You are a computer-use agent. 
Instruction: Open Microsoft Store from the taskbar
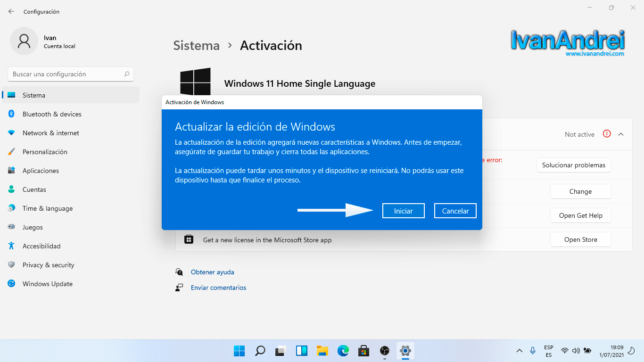pos(363,351)
